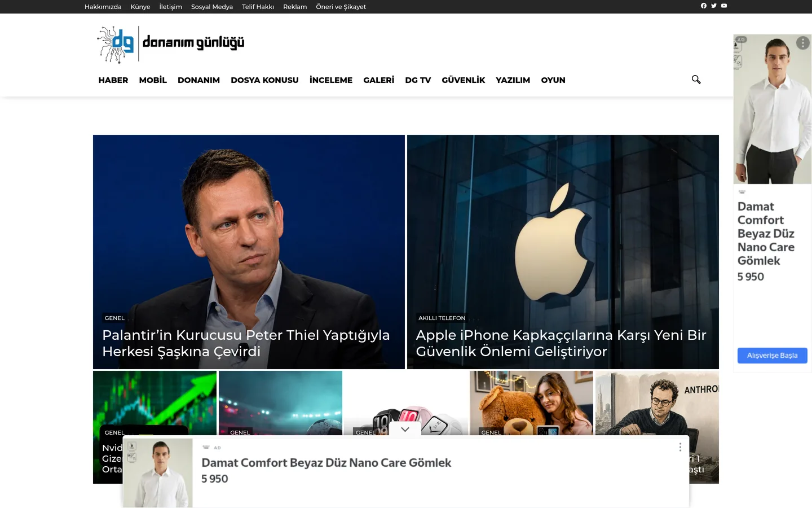Click the GENEL tag on the Nvidia story
The image size is (812, 508).
[114, 432]
